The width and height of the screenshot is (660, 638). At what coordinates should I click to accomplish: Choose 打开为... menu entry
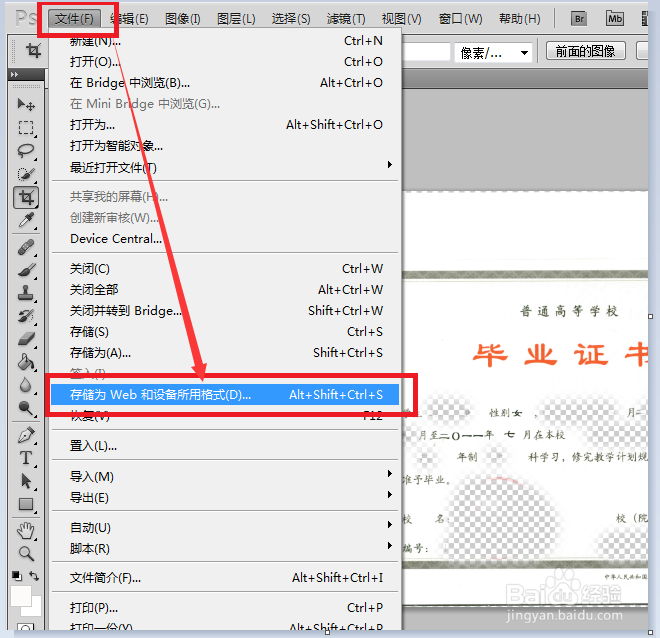225,125
